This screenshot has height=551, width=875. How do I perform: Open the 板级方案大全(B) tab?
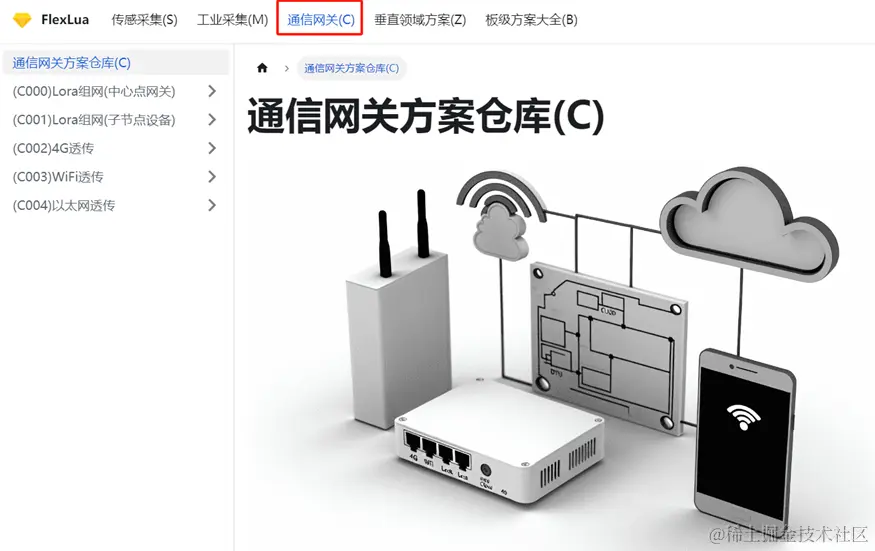[531, 20]
